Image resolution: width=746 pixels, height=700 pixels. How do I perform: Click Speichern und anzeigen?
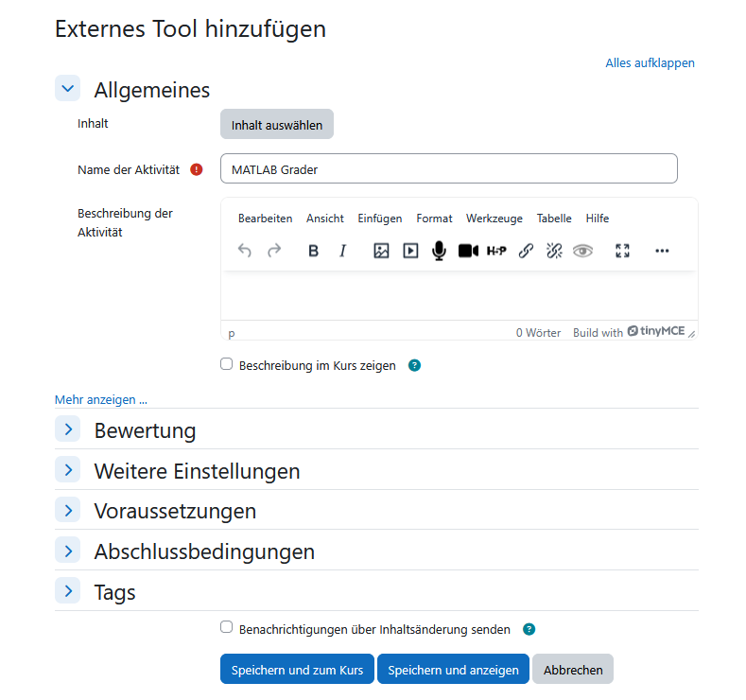click(x=453, y=669)
